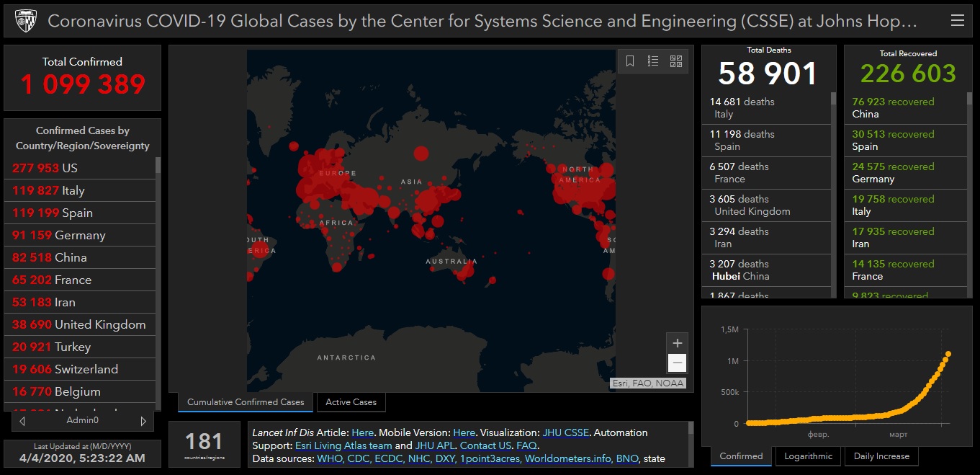Image resolution: width=980 pixels, height=475 pixels.
Task: Switch to Active Cases tab
Action: pyautogui.click(x=351, y=402)
